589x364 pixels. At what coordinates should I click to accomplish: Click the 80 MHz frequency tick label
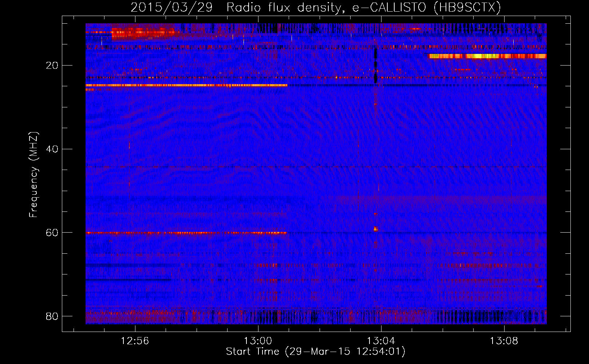pos(52,316)
